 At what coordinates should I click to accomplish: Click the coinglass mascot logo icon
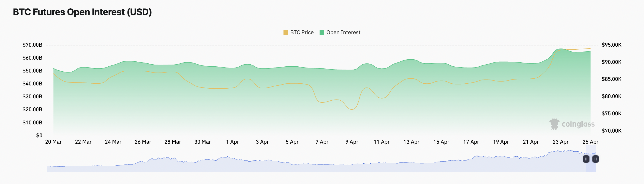554,124
